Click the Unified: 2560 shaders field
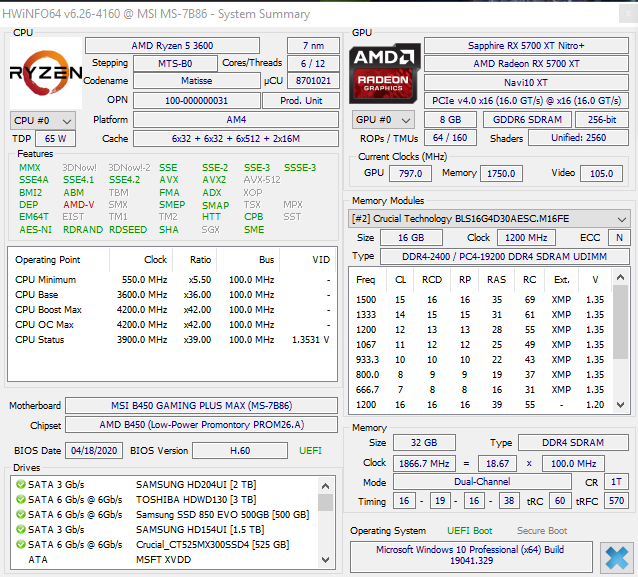 coord(578,138)
